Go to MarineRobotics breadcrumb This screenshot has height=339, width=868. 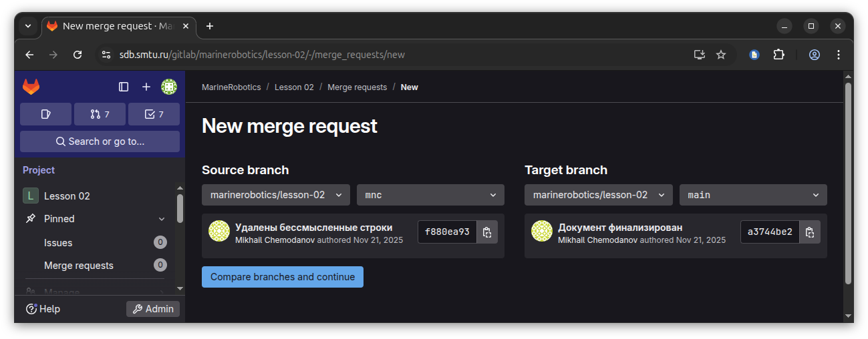(231, 87)
